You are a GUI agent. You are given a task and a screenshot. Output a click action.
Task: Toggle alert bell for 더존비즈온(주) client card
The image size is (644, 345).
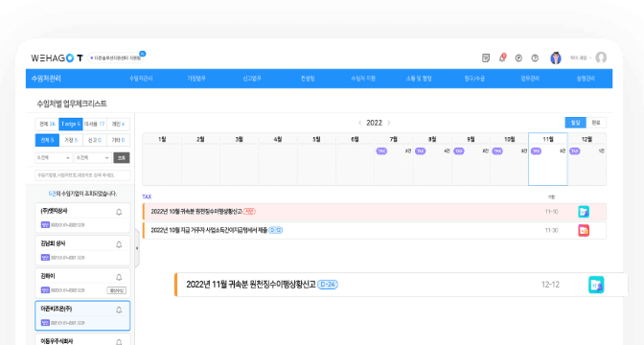[x=119, y=310]
